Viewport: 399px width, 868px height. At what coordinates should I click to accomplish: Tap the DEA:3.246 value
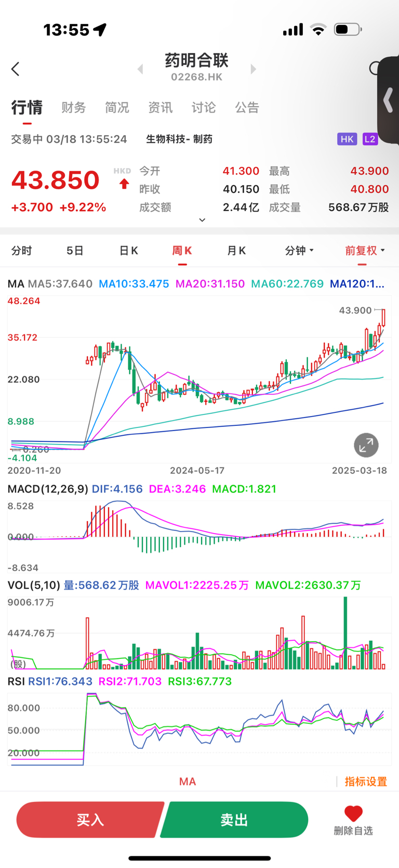coord(177,489)
